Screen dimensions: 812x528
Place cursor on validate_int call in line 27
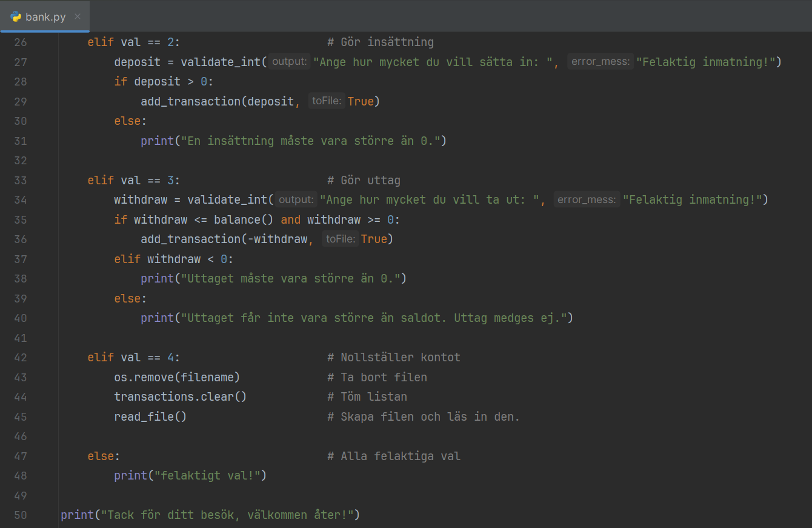click(224, 62)
